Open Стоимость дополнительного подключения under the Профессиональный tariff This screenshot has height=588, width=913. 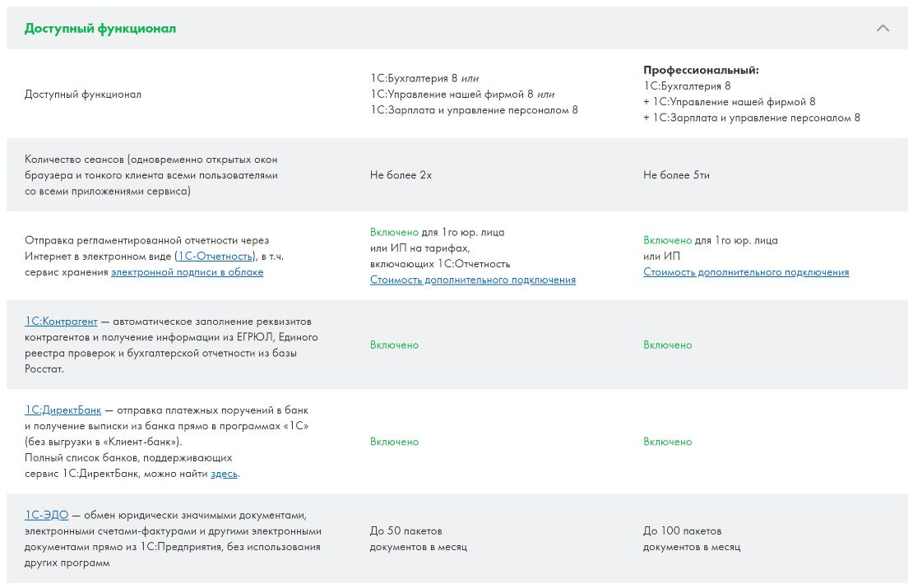(746, 272)
